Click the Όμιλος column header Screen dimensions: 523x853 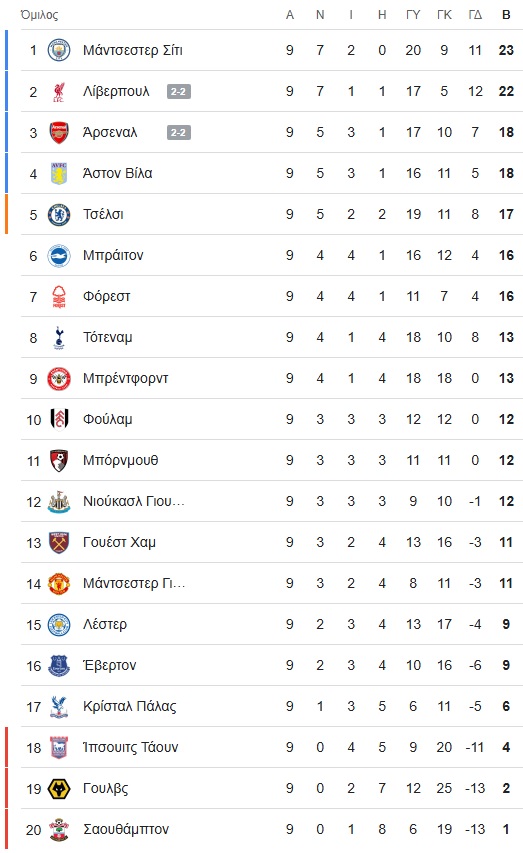click(x=39, y=15)
